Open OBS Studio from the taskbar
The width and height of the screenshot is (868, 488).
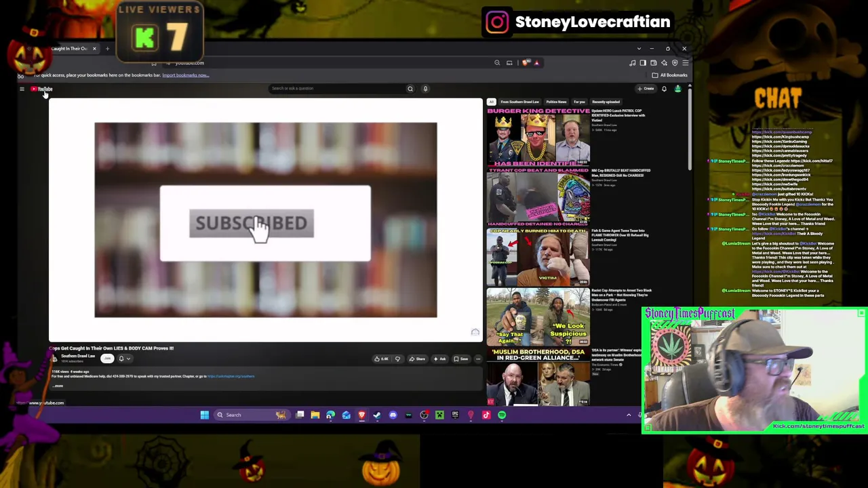(424, 415)
